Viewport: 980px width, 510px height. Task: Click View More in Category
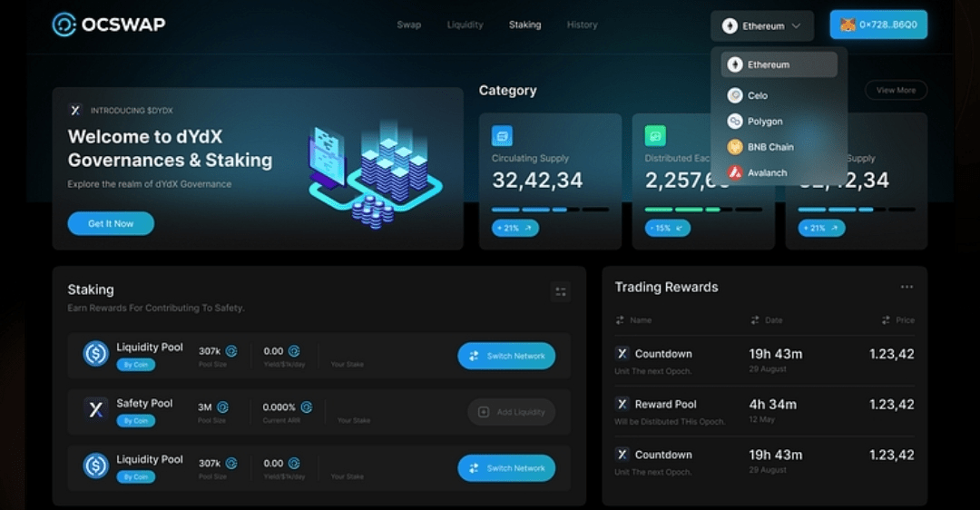click(896, 90)
